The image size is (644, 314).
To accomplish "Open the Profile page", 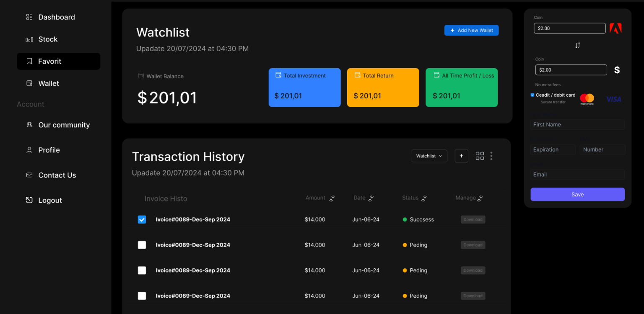I will 49,150.
